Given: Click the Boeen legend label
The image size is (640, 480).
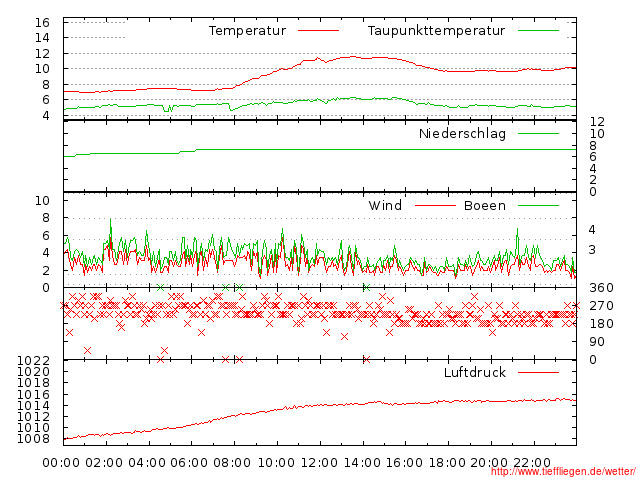Looking at the screenshot, I should point(484,205).
